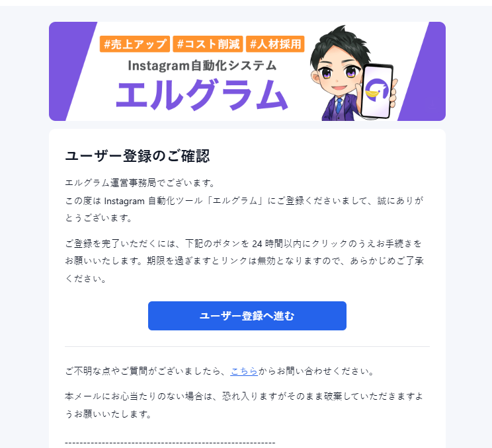The width and height of the screenshot is (492, 448).
Task: Click the ユーザー登録のご確認 heading
Action: click(138, 156)
